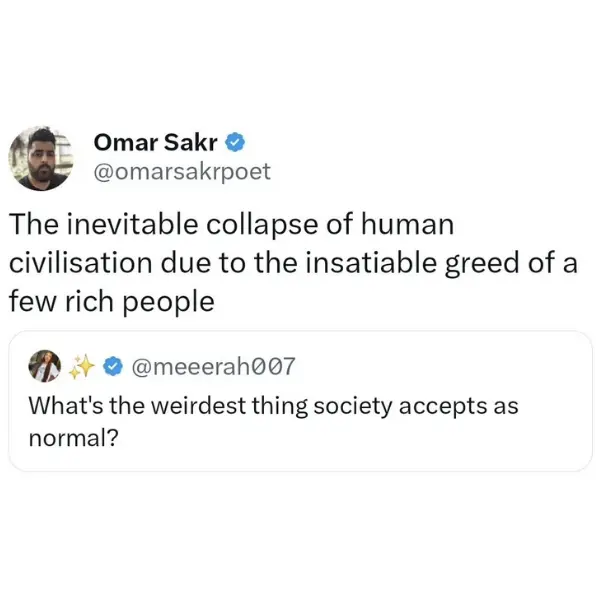Open Omar Sakr's profile picture
Viewport: 600px width, 600px height.
43,157
